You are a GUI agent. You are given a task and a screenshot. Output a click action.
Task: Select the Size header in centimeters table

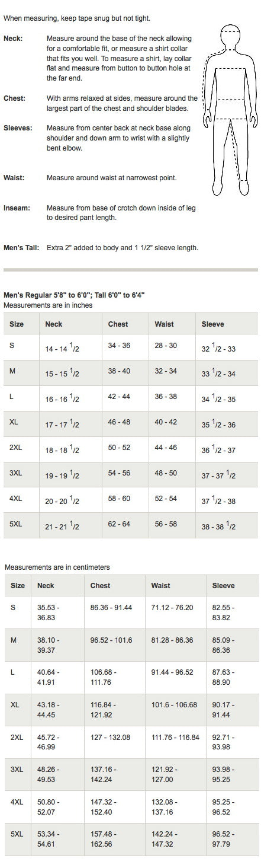[18, 585]
